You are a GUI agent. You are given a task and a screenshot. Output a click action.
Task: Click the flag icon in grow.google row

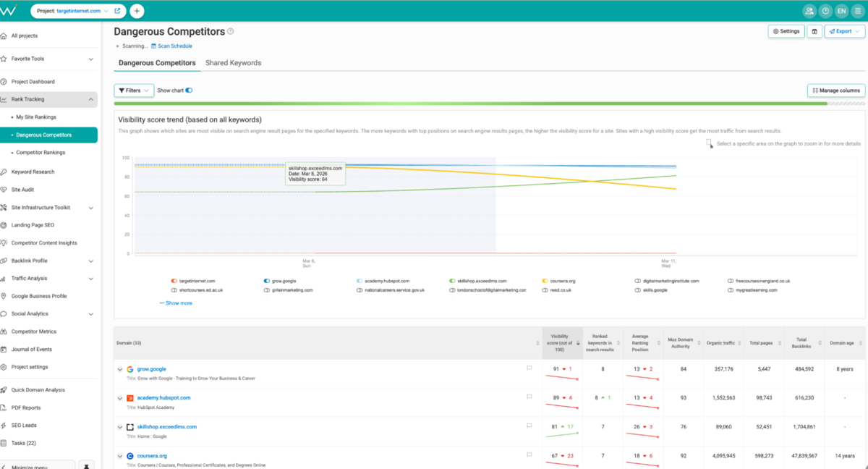coord(529,368)
